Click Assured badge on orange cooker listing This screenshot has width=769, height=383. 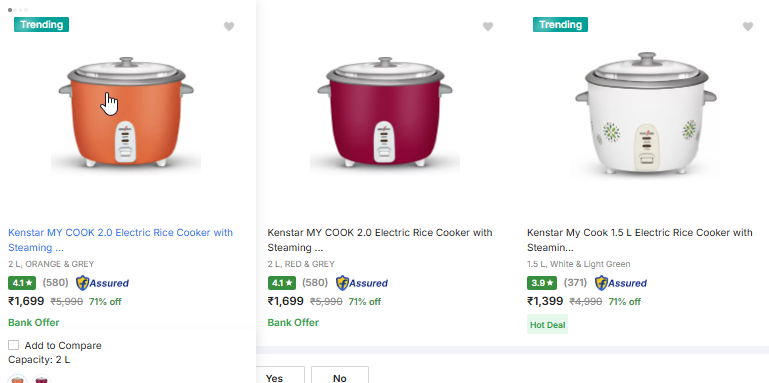[102, 283]
